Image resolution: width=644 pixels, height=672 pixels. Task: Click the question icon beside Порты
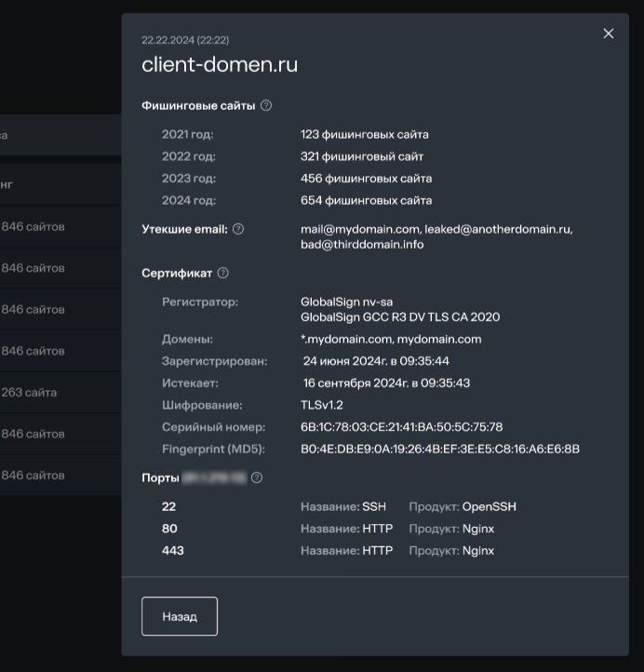(x=257, y=477)
